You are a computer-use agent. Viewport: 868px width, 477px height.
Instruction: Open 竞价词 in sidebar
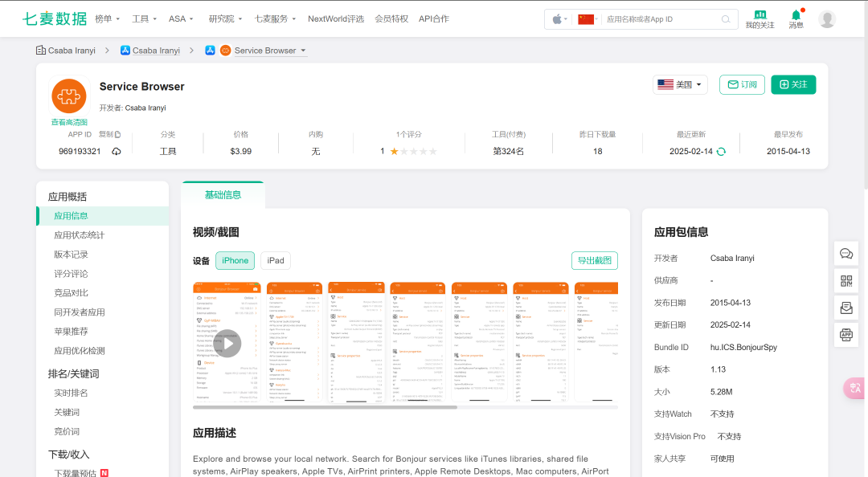(67, 431)
